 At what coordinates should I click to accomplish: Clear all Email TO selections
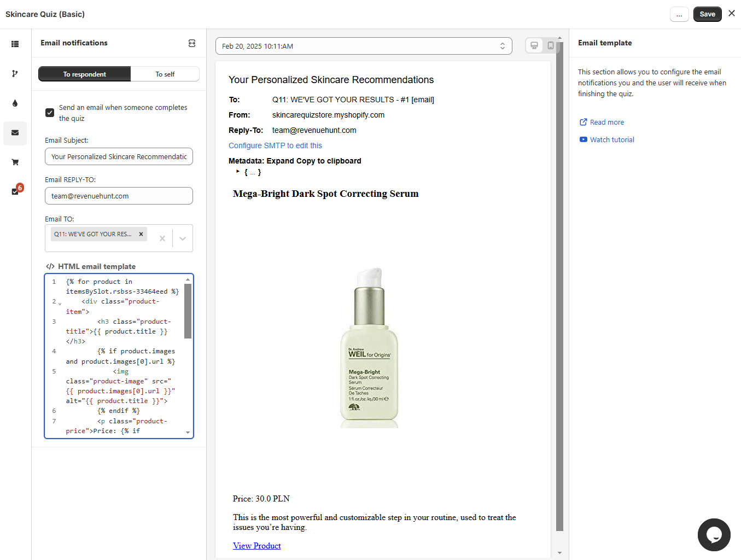tap(162, 238)
